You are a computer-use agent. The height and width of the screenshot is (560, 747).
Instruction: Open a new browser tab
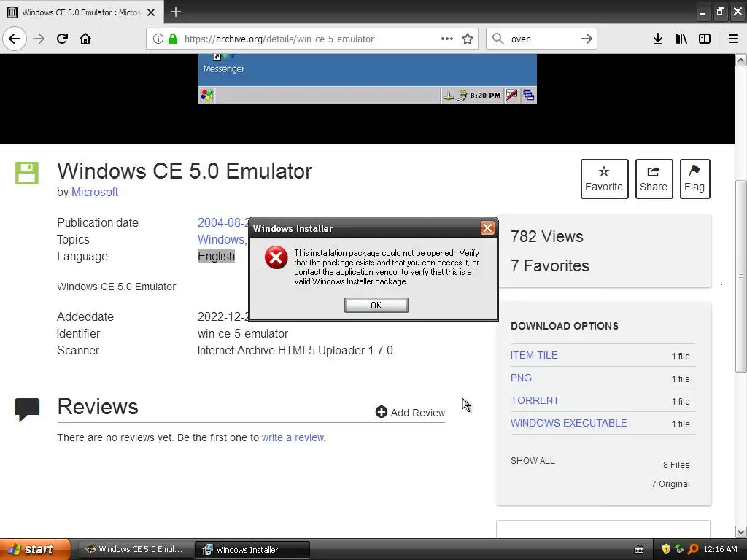point(176,12)
